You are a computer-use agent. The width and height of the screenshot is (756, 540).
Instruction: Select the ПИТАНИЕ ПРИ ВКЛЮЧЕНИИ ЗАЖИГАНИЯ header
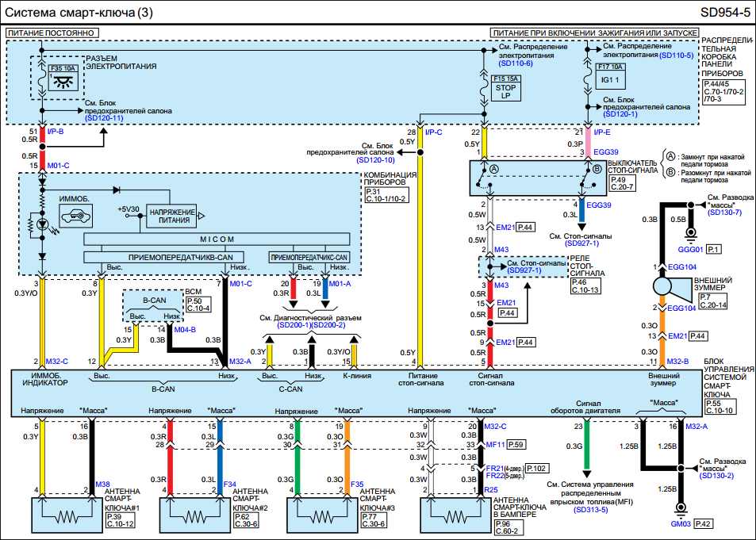(x=593, y=33)
